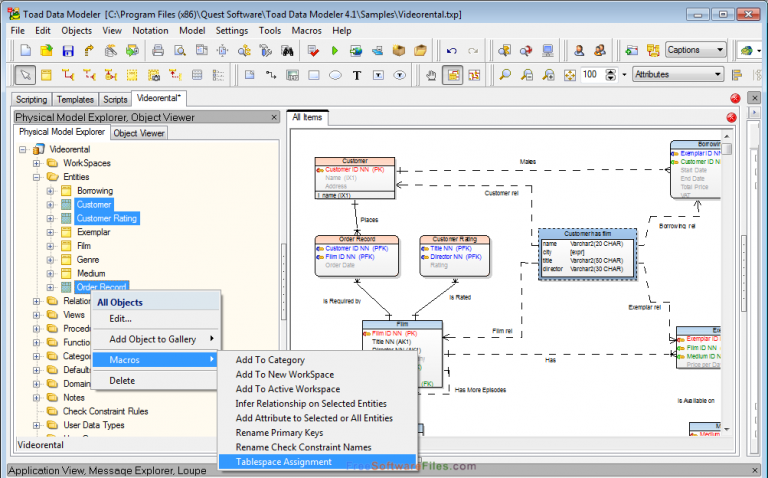Expand the Exemplar entity node
The height and width of the screenshot is (478, 768).
(50, 232)
